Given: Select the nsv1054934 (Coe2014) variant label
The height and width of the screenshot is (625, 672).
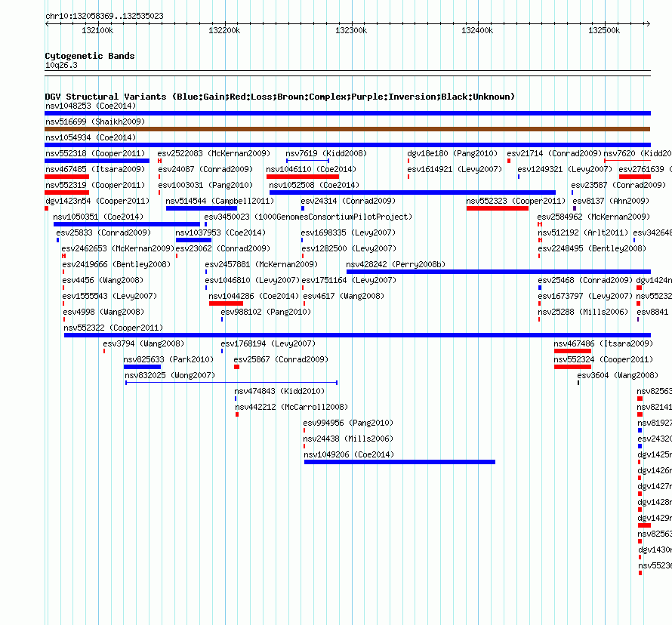Looking at the screenshot, I should coord(91,137).
